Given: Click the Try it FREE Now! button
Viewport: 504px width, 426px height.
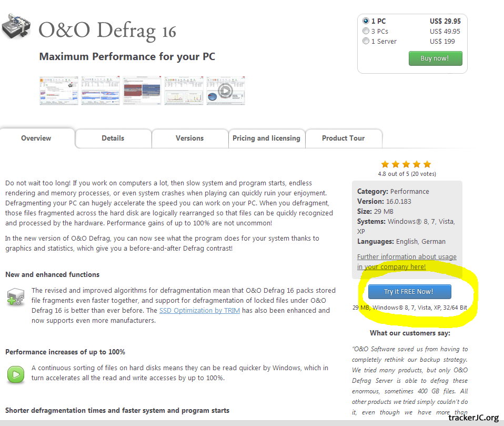Looking at the screenshot, I should click(x=409, y=292).
